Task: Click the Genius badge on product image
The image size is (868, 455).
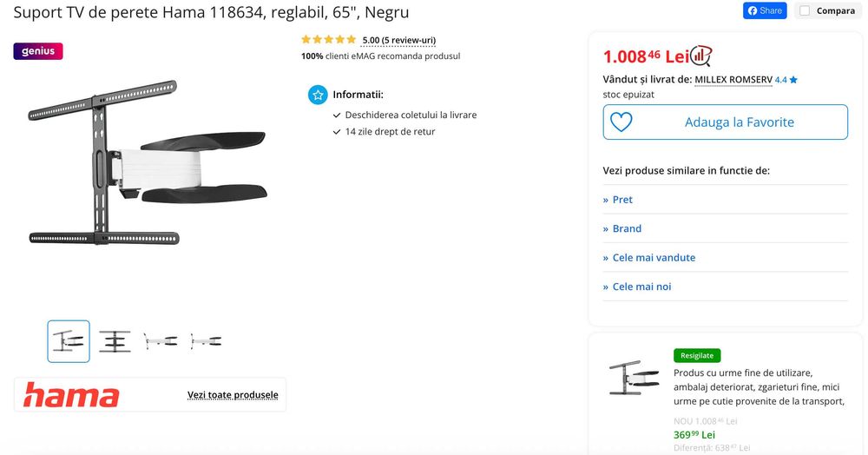Action: click(x=38, y=51)
